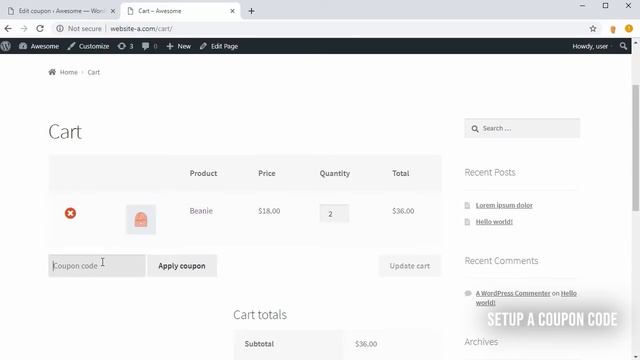The height and width of the screenshot is (360, 640).
Task: Open the Lorem ipsum dolor post
Action: pos(504,205)
